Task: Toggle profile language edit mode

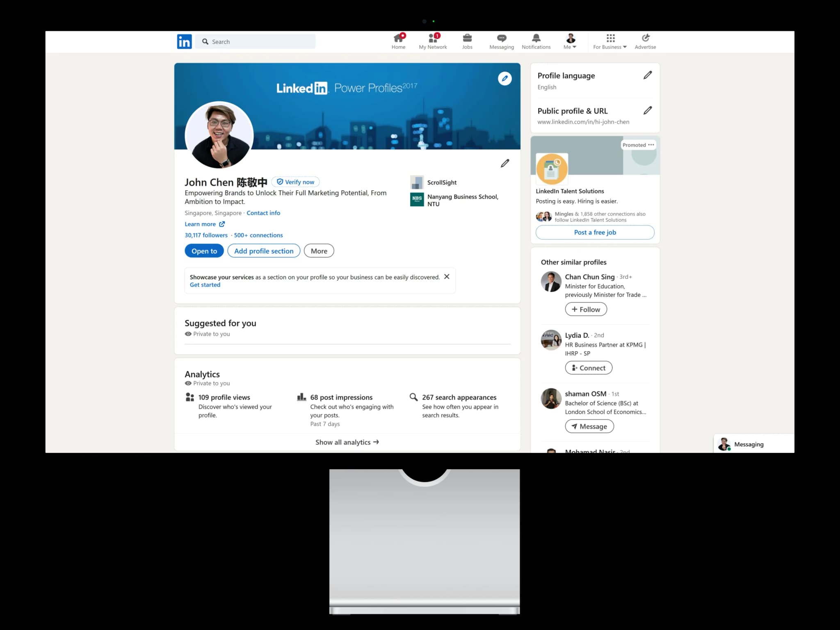Action: [648, 75]
